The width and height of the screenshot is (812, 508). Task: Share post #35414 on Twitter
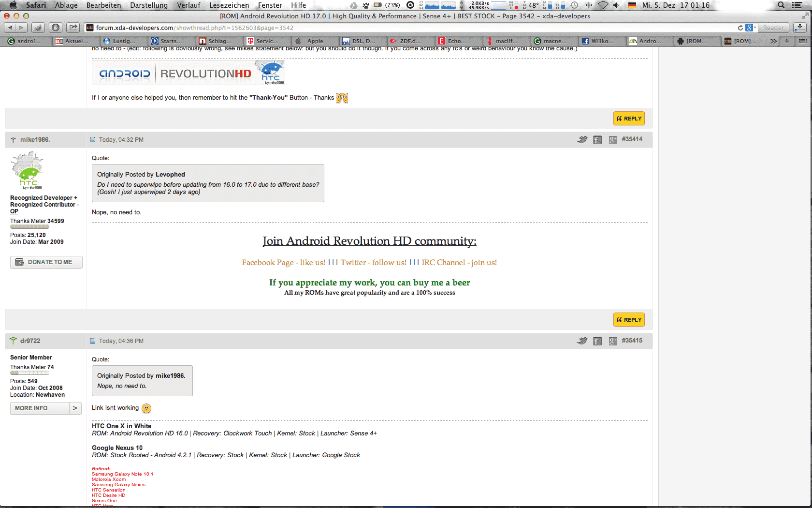coord(582,140)
